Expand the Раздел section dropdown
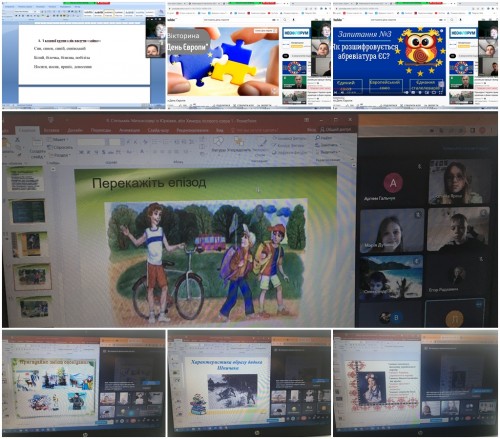 pos(59,155)
